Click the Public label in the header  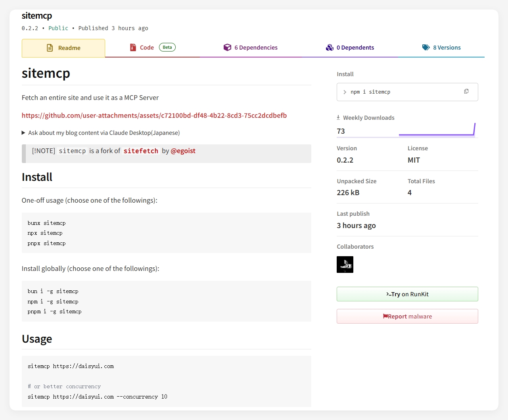[x=58, y=28]
